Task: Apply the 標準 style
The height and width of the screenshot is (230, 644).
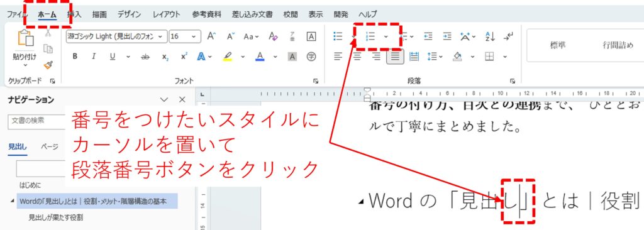Action: coord(557,45)
